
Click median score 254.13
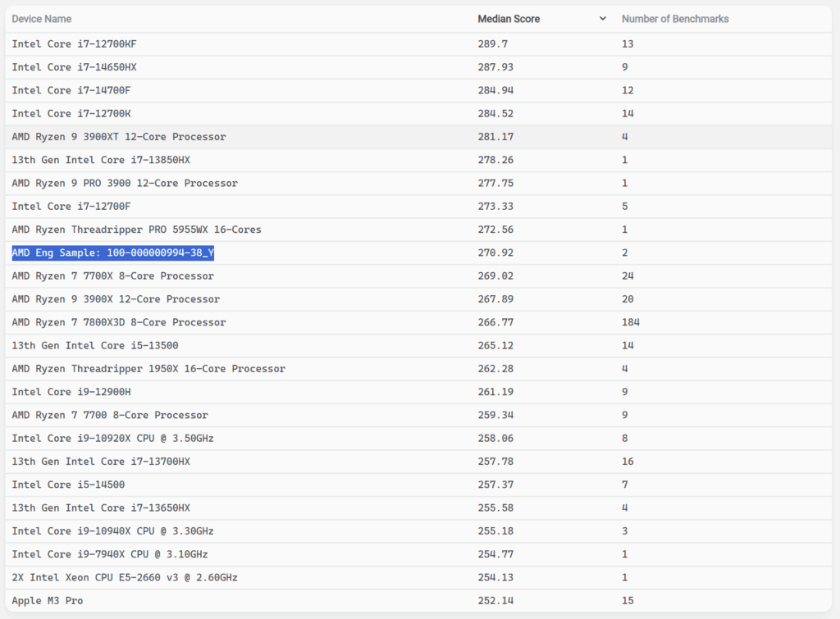pos(495,577)
